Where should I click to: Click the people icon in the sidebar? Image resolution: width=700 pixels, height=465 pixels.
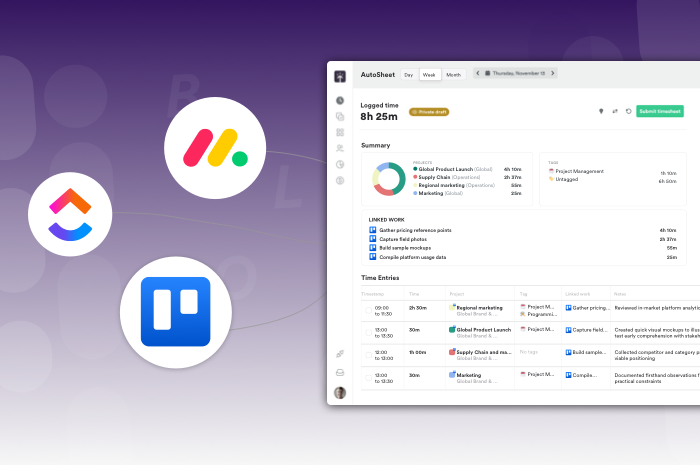340,148
